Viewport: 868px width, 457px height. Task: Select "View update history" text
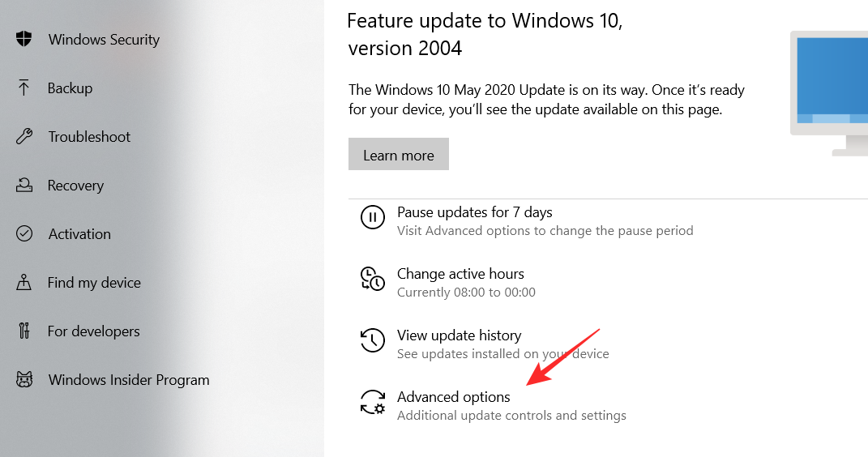459,335
